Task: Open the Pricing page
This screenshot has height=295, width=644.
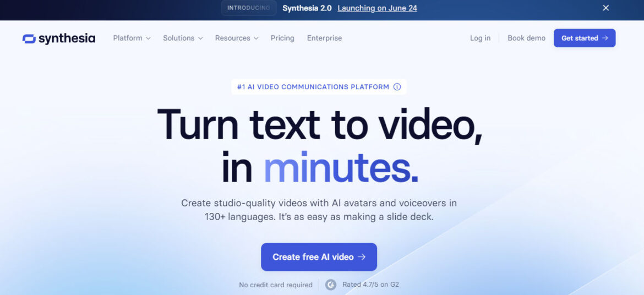Action: [282, 38]
